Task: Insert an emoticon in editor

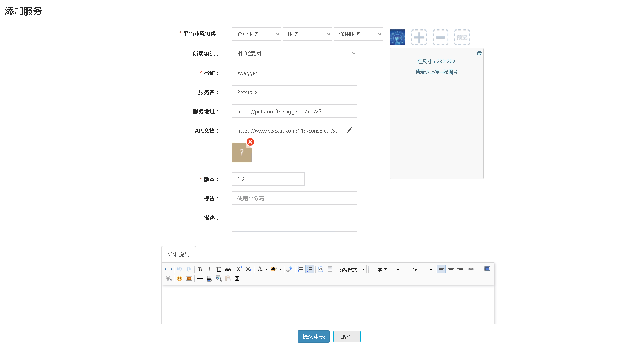Action: click(x=180, y=279)
